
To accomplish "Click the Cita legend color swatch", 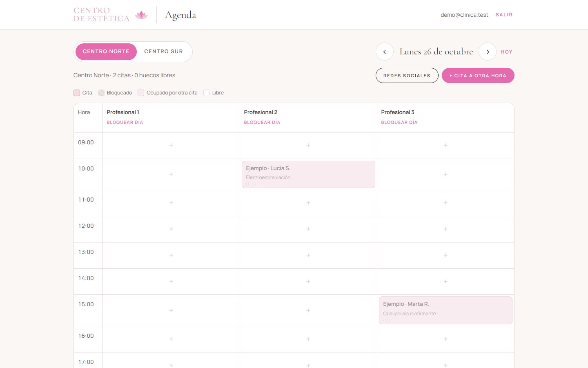I will (x=77, y=93).
